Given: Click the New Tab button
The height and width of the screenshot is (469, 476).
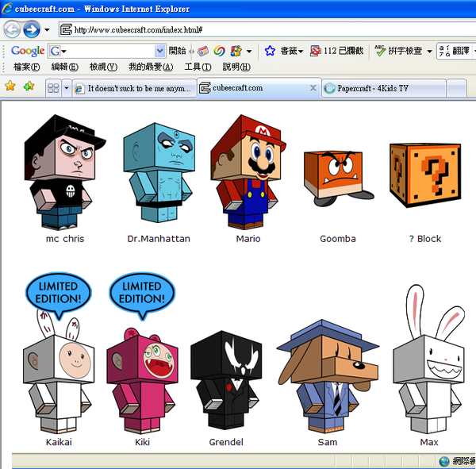Looking at the screenshot, I should tap(456, 88).
